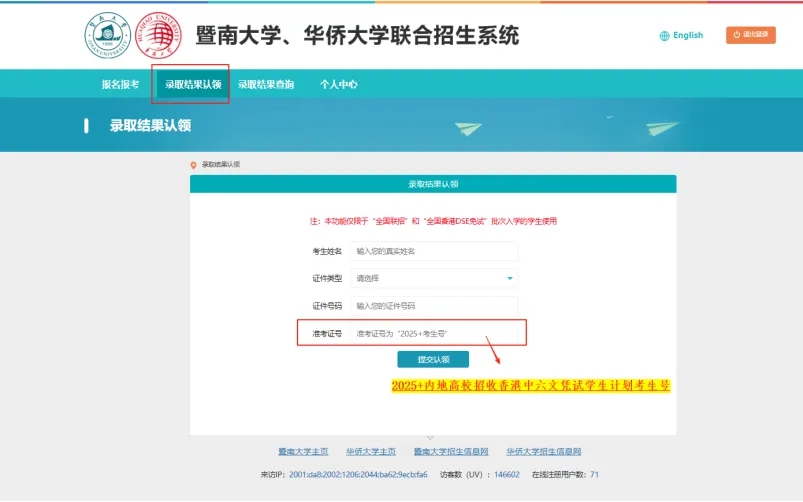The height and width of the screenshot is (502, 803).
Task: Click the globe icon beside English
Action: (664, 36)
